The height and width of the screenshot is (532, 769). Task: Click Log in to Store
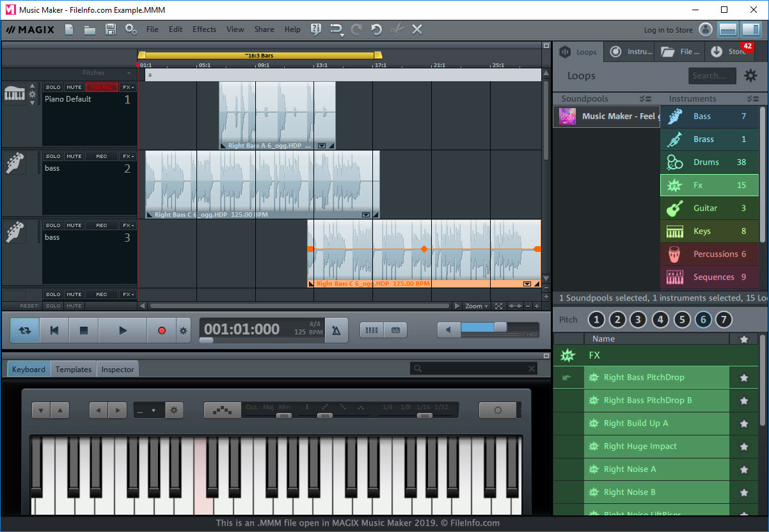coord(668,30)
